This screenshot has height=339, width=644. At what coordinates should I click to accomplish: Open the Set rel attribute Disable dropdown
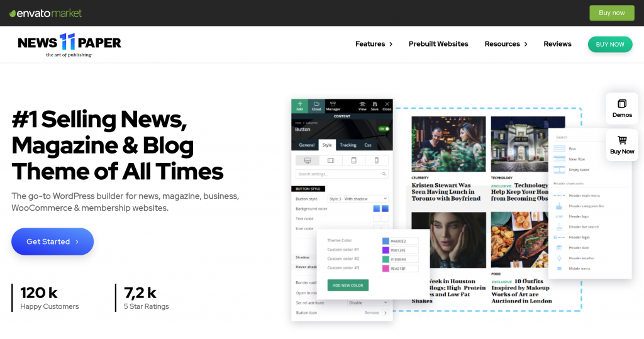tap(368, 303)
